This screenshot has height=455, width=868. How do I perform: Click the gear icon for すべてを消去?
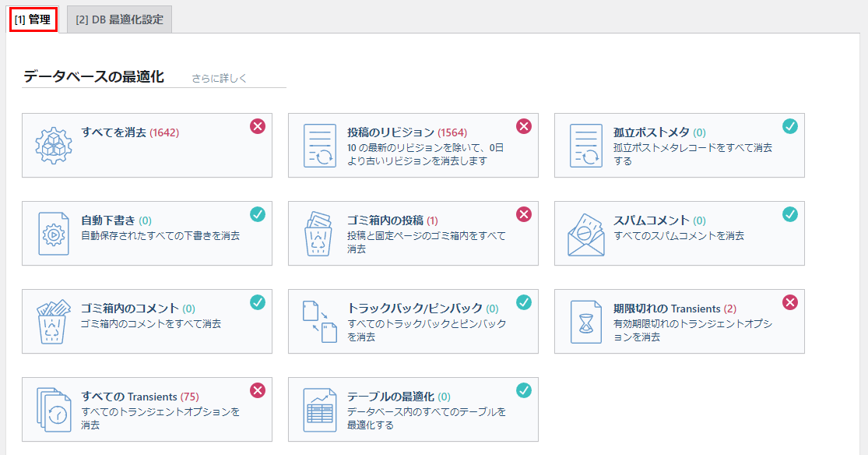click(54, 146)
